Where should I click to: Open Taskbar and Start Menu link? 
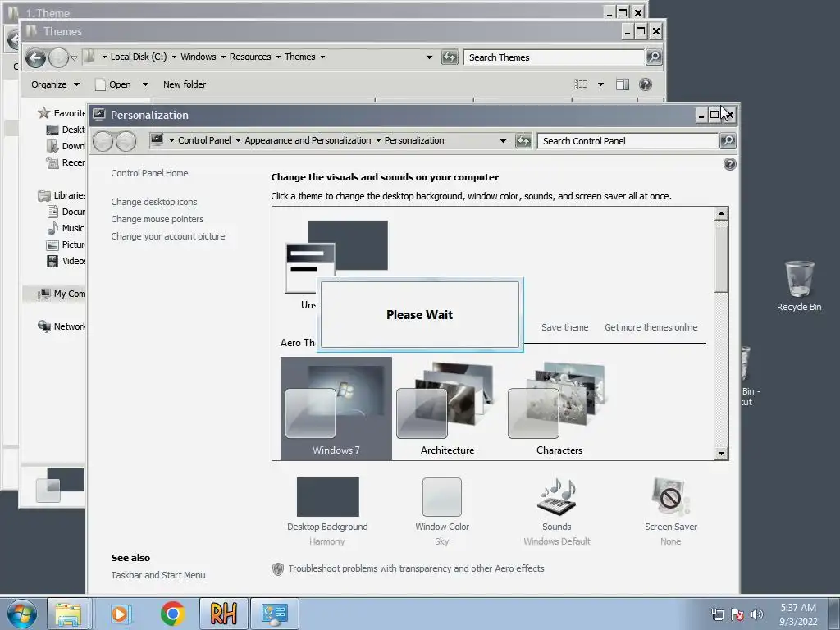pos(158,575)
